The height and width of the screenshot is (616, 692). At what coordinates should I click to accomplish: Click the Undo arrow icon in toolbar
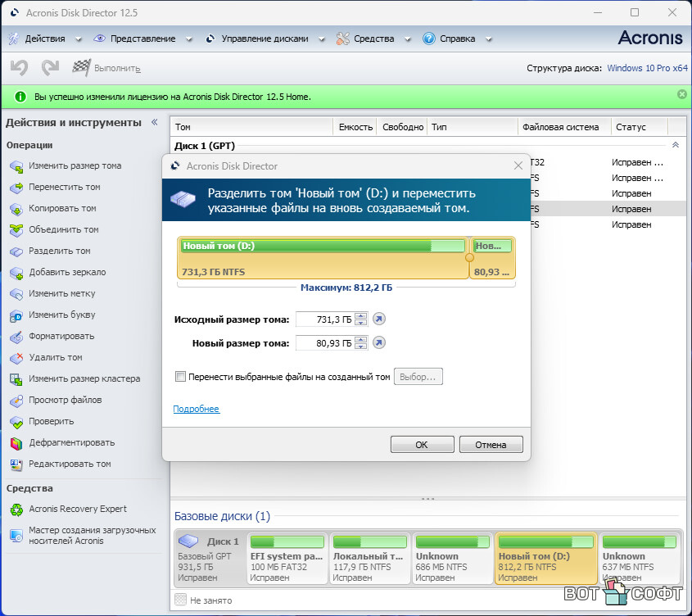click(x=19, y=68)
